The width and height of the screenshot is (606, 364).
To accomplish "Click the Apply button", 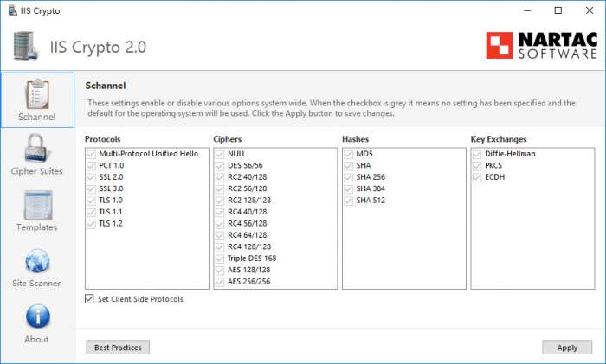I will [567, 348].
